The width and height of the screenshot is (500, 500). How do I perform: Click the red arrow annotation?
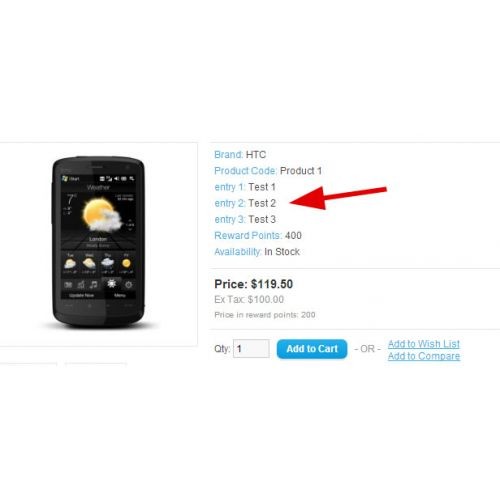tap(338, 198)
